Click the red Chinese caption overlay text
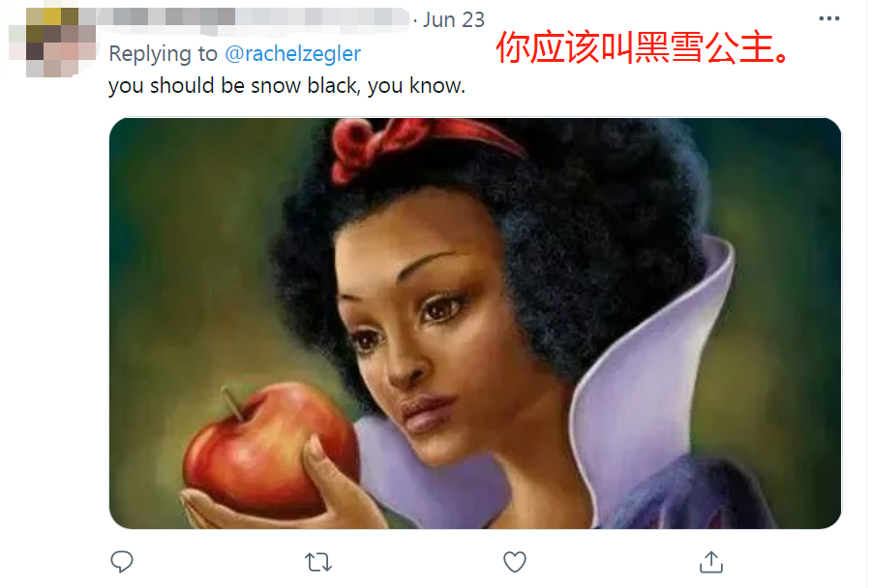The image size is (872, 588). 643,47
